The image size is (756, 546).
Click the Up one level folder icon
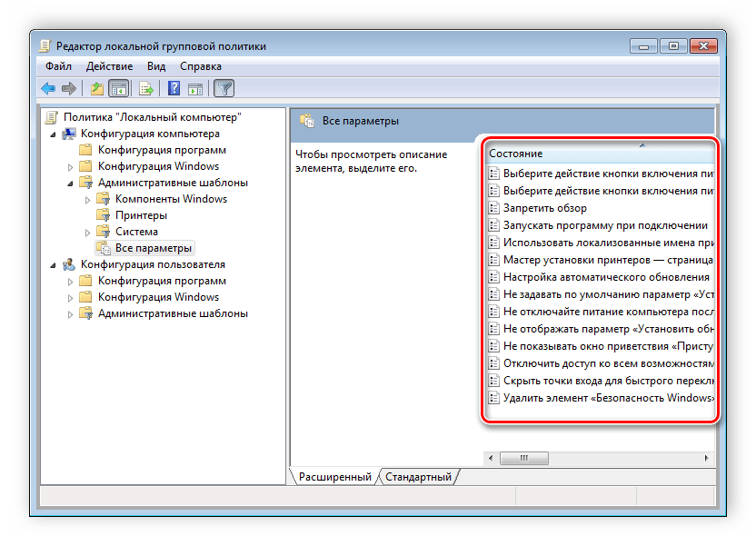(97, 89)
